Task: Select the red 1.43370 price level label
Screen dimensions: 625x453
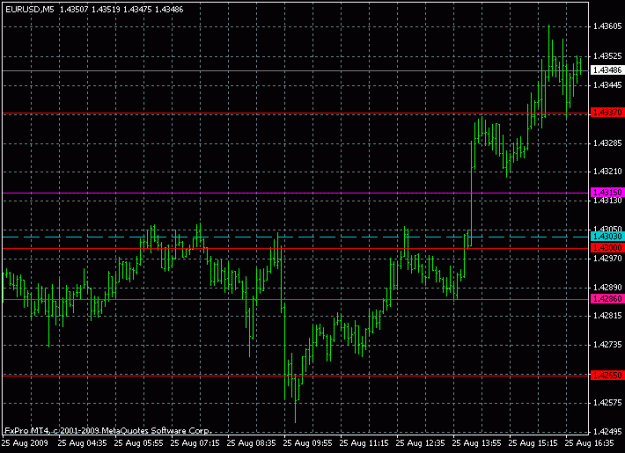Action: (607, 112)
